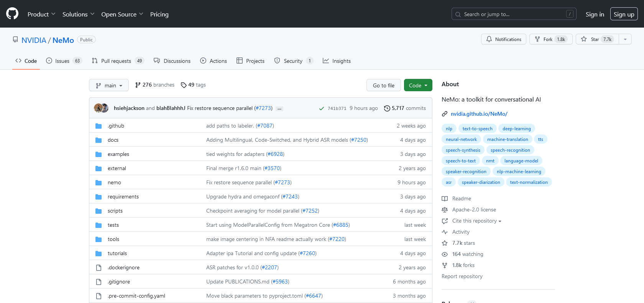Viewport: 644px width, 303px height.
Task: Click the green commit status checkmark
Action: point(321,108)
